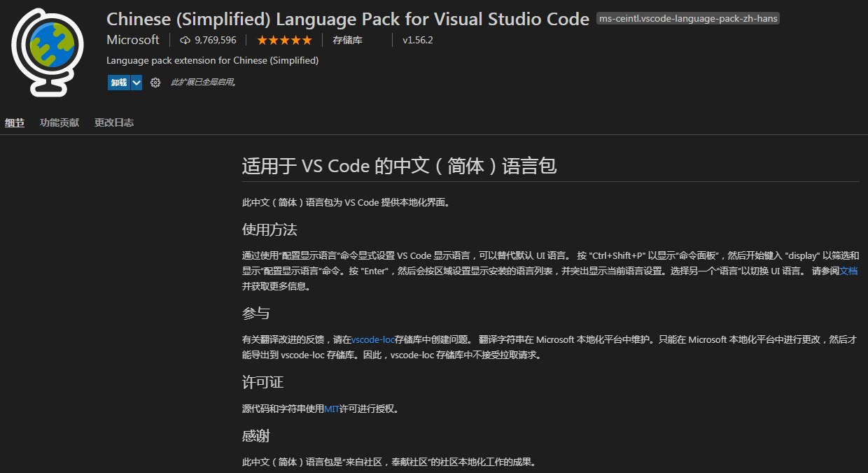Viewport: 868px width, 473px height.
Task: Click the 参与 heading
Action: coord(256,313)
